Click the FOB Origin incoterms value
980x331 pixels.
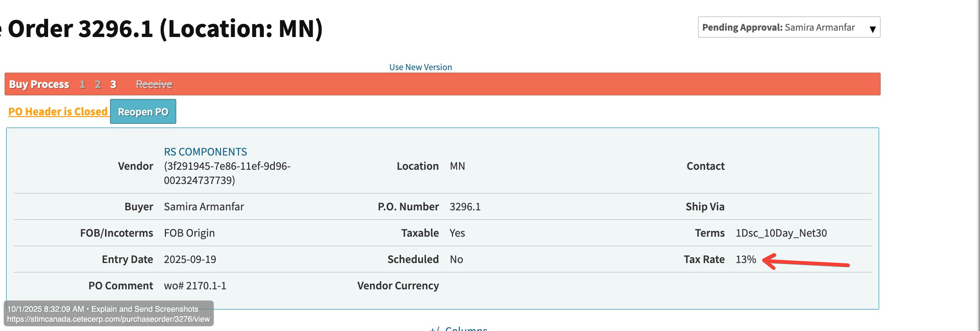(189, 233)
